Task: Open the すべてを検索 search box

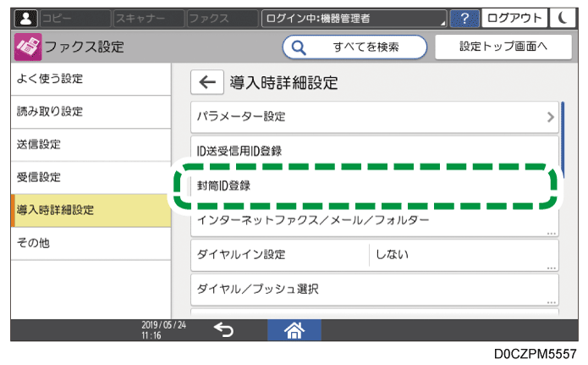Action: (354, 47)
